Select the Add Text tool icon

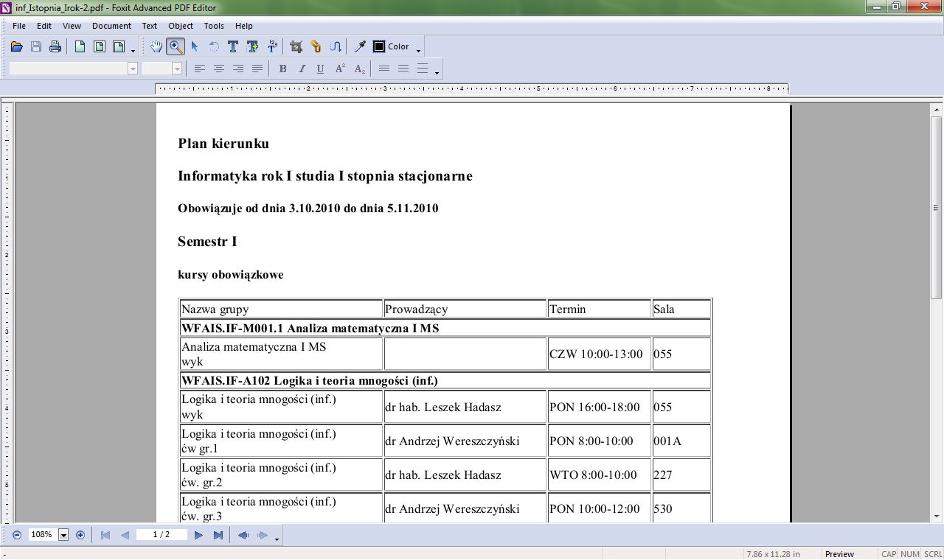click(x=252, y=46)
